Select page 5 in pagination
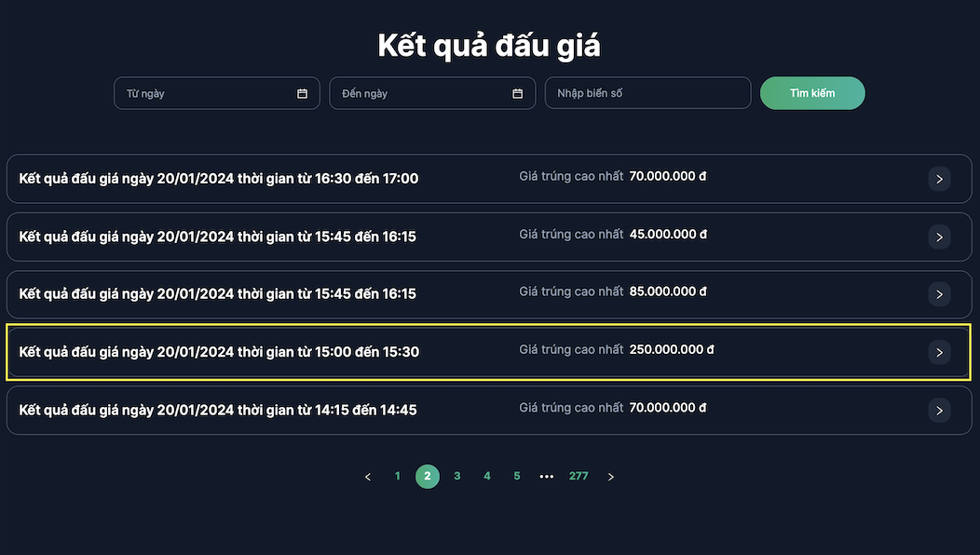The width and height of the screenshot is (980, 555). (x=517, y=477)
